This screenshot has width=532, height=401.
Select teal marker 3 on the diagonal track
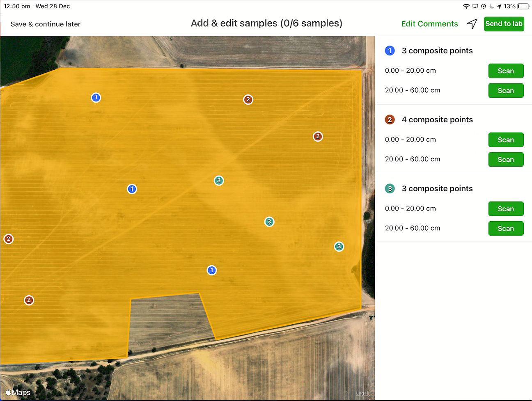tap(219, 181)
